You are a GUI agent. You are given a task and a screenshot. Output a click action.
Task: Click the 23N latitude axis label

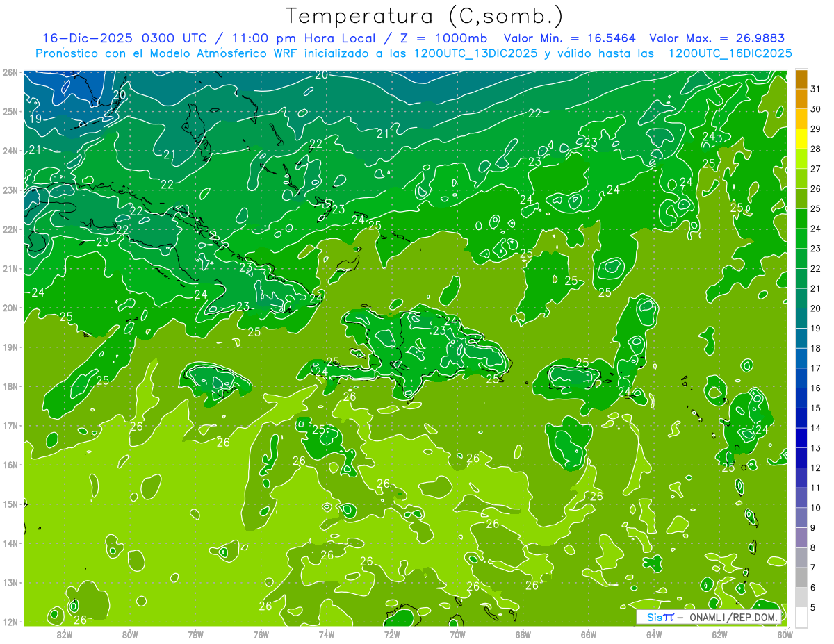pos(10,190)
